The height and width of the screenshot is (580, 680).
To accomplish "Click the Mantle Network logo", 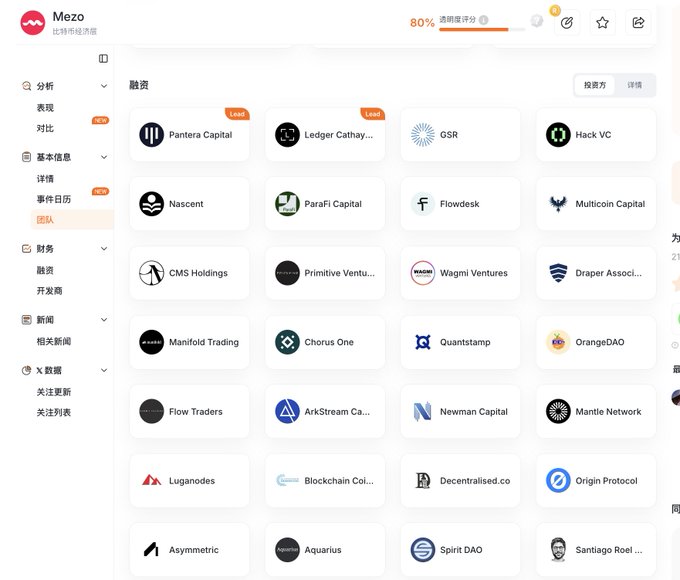I will (558, 411).
